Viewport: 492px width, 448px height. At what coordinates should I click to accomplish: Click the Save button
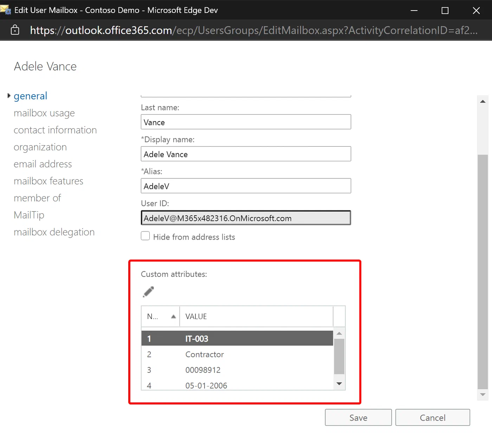point(358,417)
